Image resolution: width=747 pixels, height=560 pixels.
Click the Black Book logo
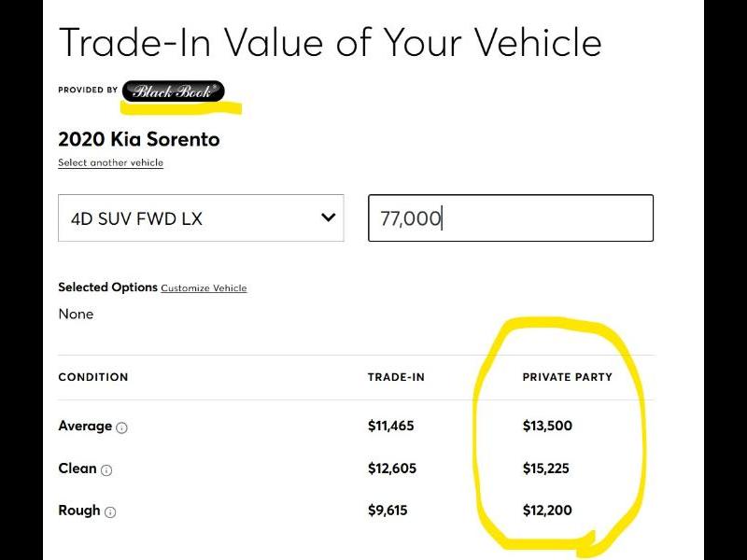click(x=173, y=91)
